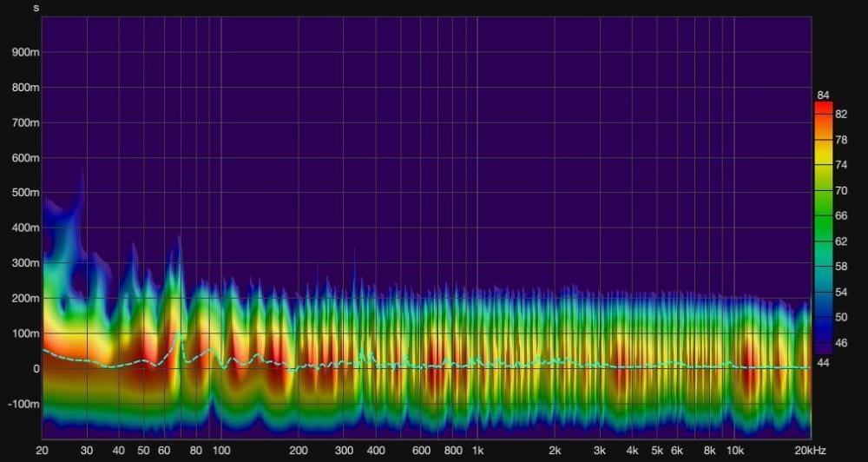Click the 600 Hz frequency axis label
The image size is (868, 462).
(421, 451)
